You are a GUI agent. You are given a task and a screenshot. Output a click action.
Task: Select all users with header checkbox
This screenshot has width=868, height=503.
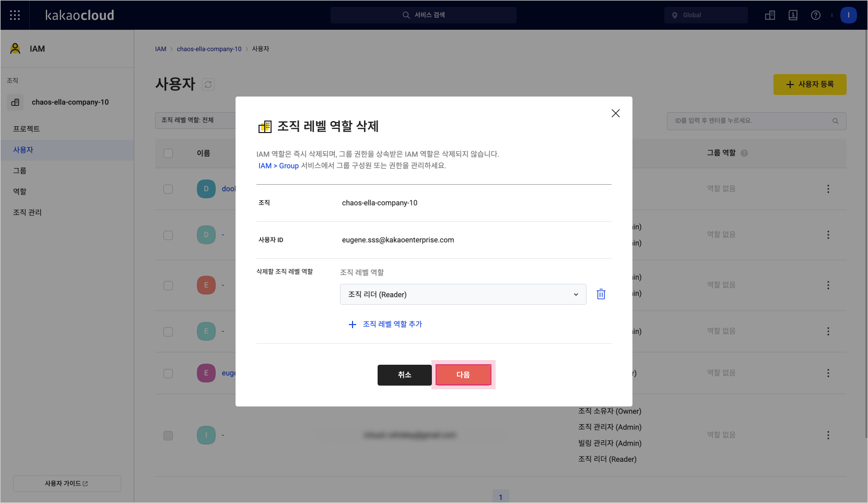click(168, 153)
